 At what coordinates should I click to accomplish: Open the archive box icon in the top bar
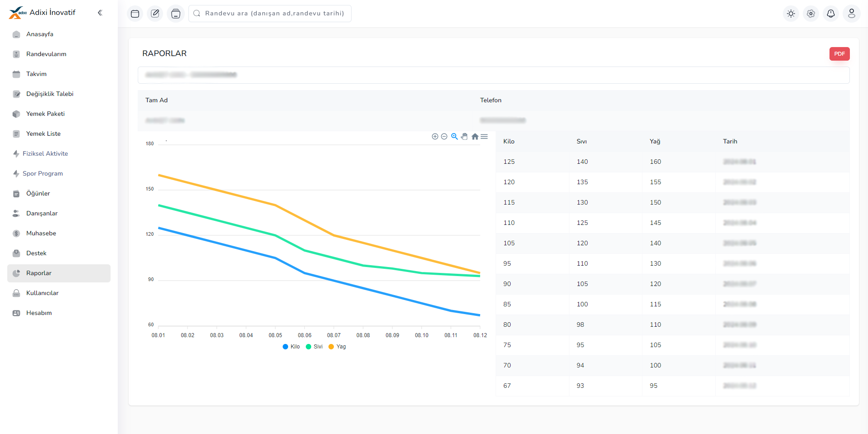point(176,14)
